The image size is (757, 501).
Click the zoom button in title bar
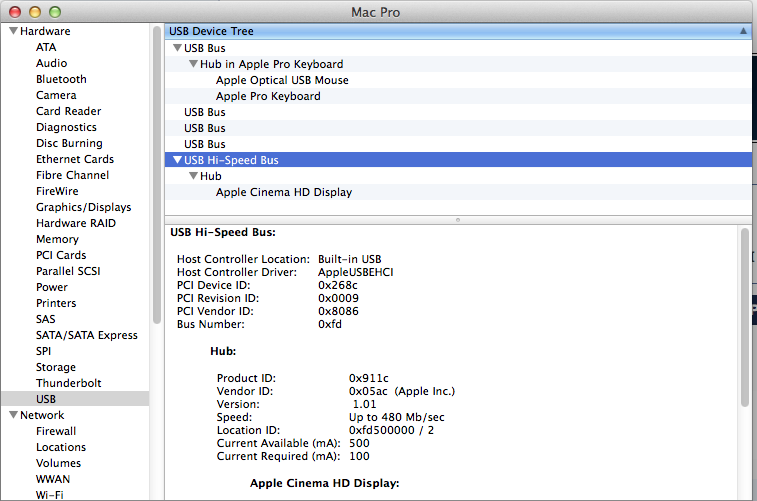click(x=54, y=11)
